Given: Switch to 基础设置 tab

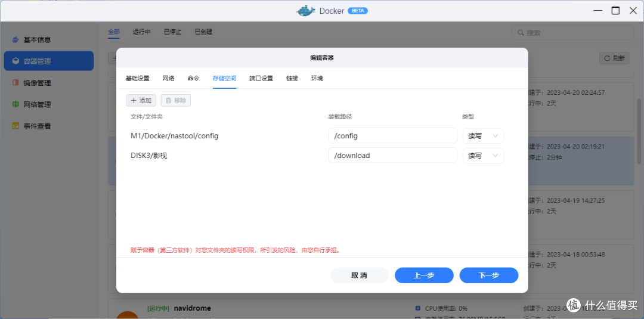Looking at the screenshot, I should tap(138, 79).
